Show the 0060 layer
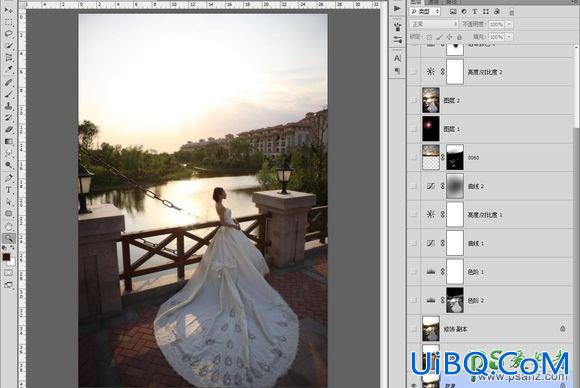 click(x=414, y=157)
